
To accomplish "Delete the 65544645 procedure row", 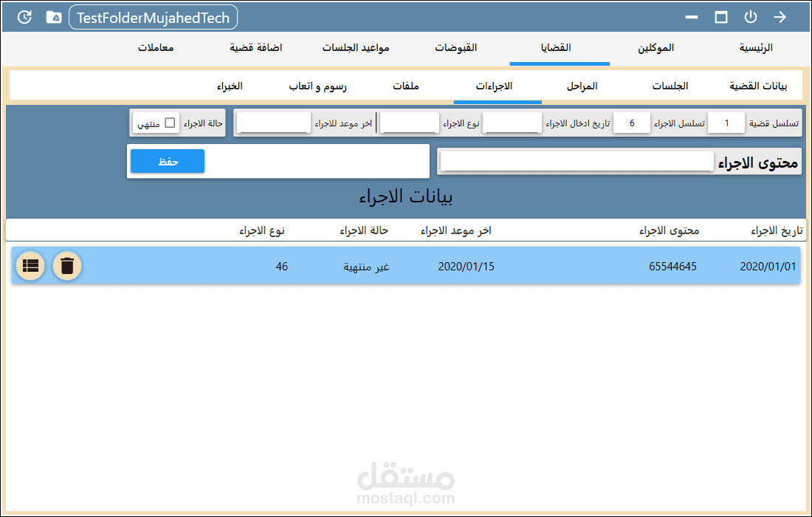I will (x=66, y=266).
